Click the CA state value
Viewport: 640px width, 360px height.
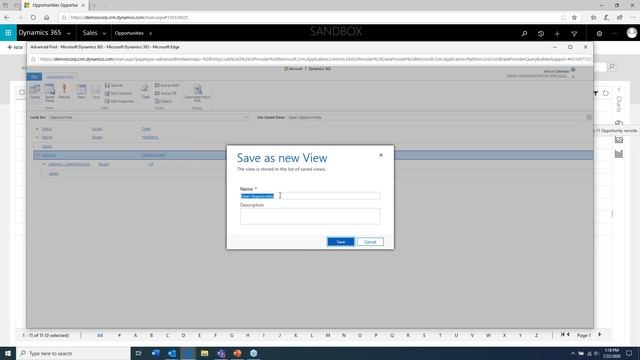click(151, 164)
